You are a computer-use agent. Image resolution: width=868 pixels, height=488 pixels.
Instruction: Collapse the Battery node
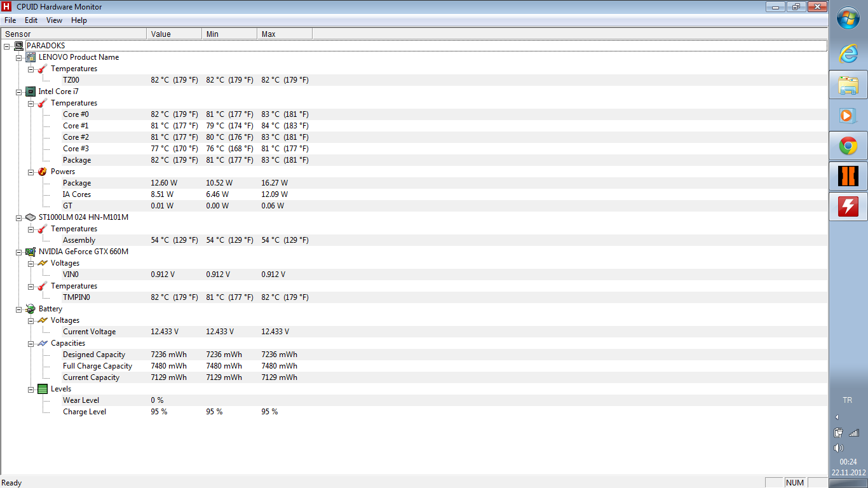click(18, 309)
